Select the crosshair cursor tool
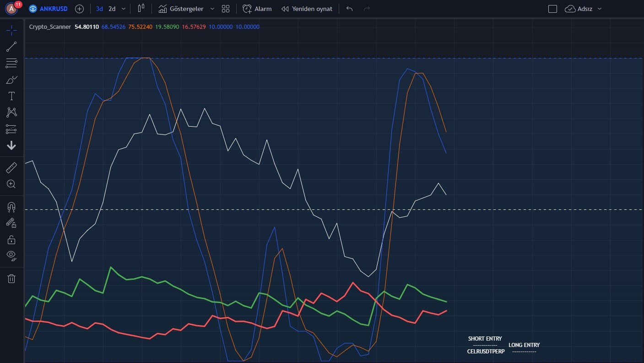This screenshot has width=644, height=363. tap(11, 30)
